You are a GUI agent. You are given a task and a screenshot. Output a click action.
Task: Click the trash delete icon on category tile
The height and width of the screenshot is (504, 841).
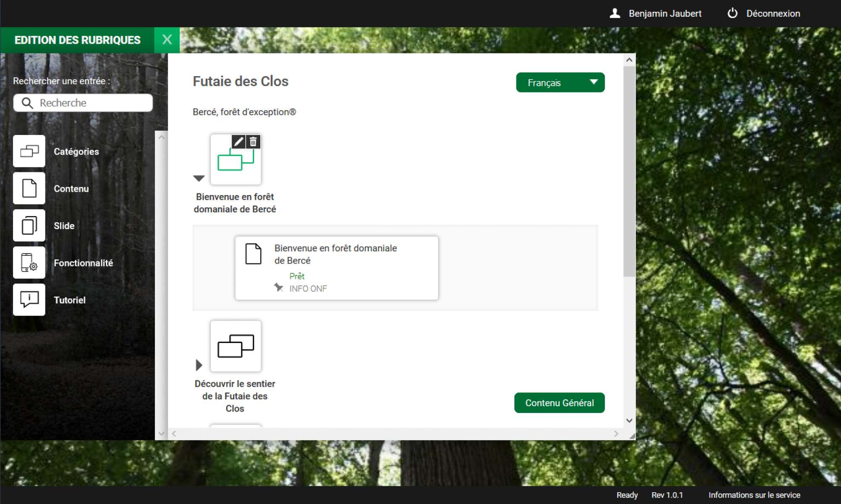(253, 142)
